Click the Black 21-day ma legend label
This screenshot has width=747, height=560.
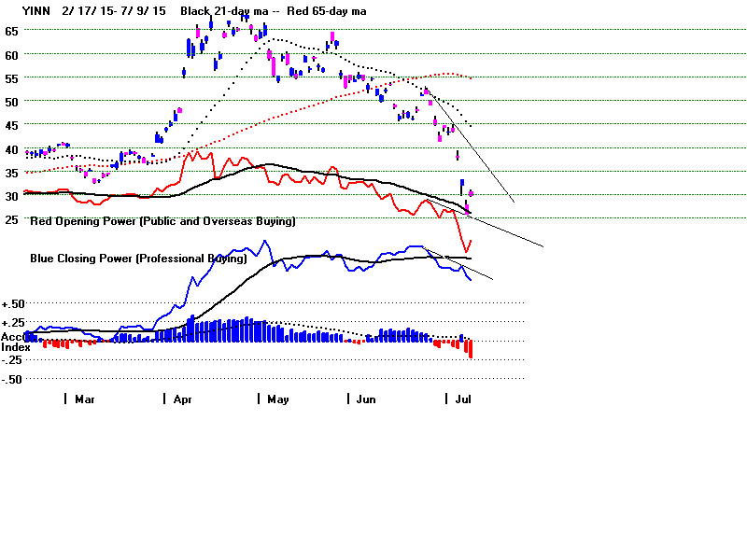click(x=222, y=11)
